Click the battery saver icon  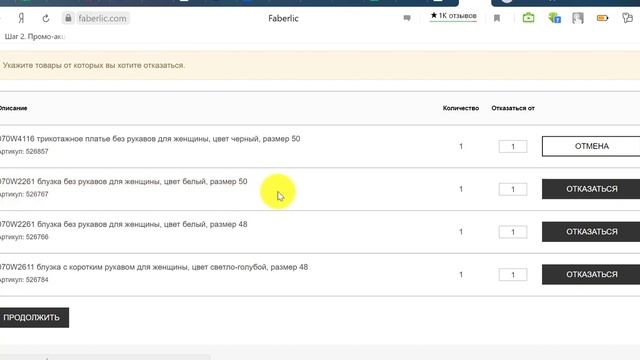tap(602, 18)
